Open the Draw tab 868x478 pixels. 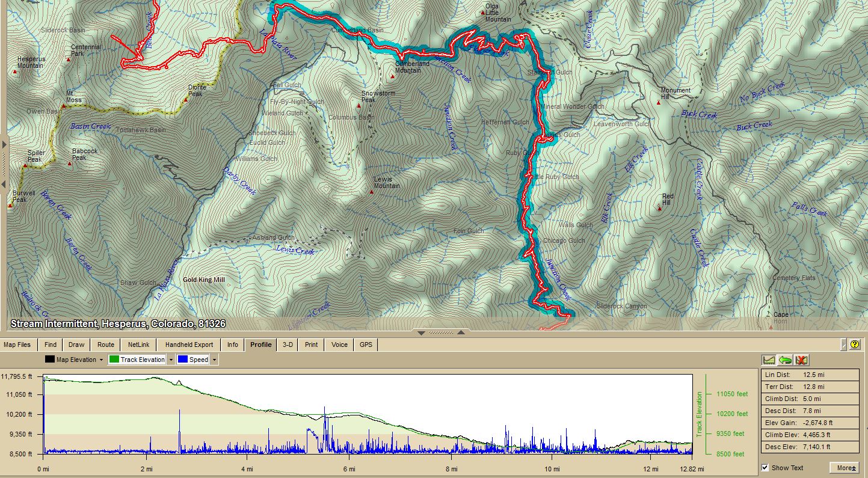tap(76, 345)
